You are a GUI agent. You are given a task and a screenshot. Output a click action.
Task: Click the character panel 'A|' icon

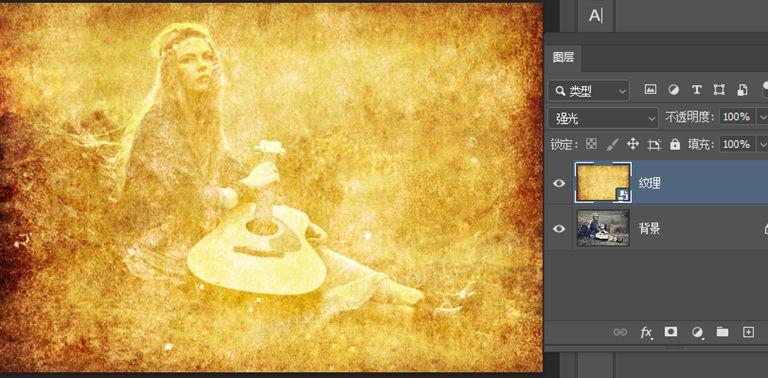coord(596,16)
